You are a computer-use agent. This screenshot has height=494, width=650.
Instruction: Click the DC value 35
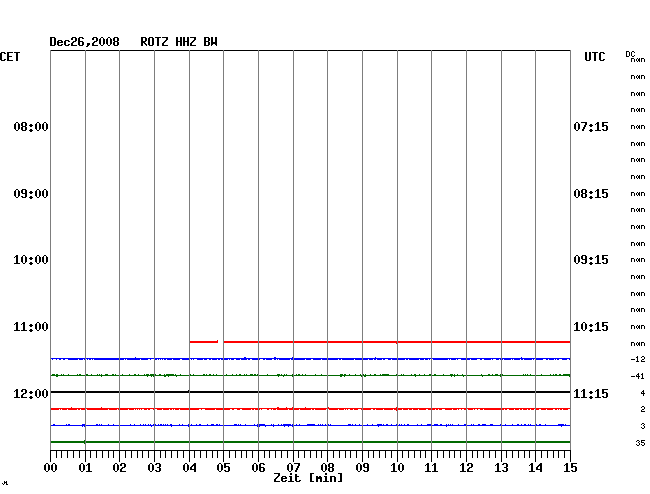(x=640, y=443)
